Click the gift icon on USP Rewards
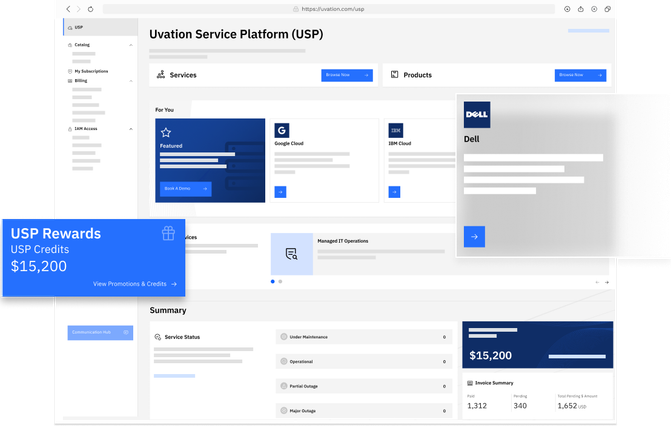Screen dimensions: 671x426 pos(168,233)
